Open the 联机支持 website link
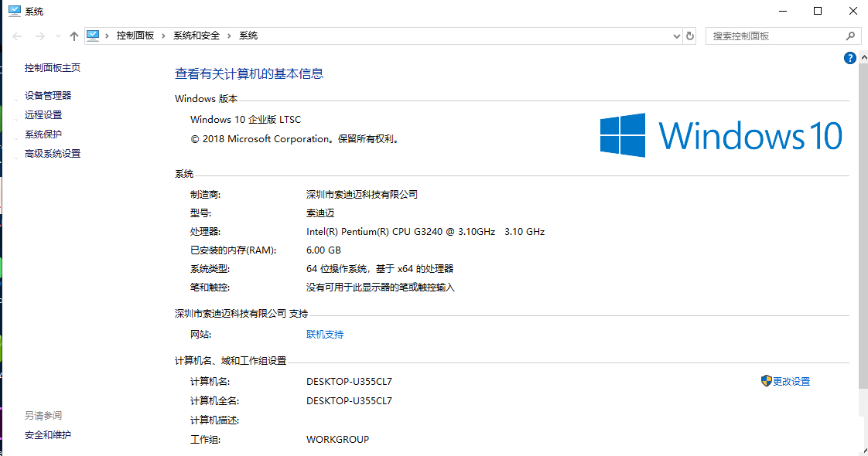868x456 pixels. [325, 335]
